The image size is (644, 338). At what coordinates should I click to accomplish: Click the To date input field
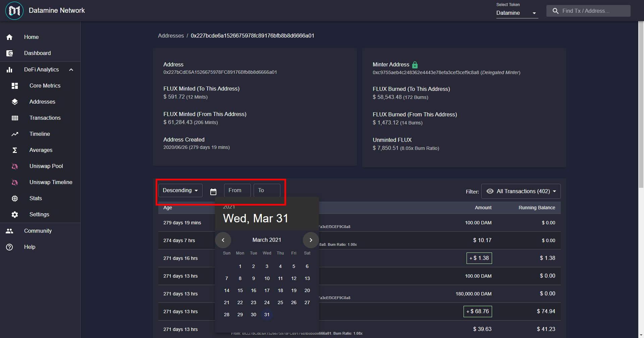tap(267, 190)
